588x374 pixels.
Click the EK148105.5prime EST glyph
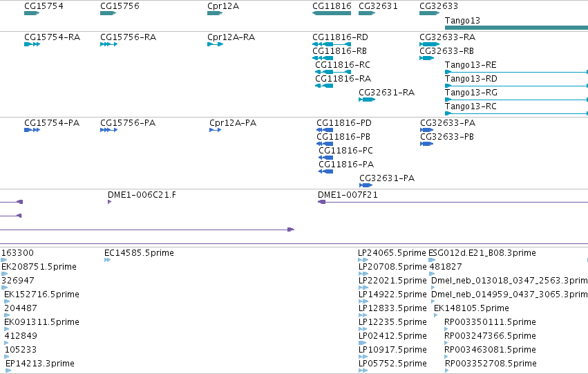(436, 315)
